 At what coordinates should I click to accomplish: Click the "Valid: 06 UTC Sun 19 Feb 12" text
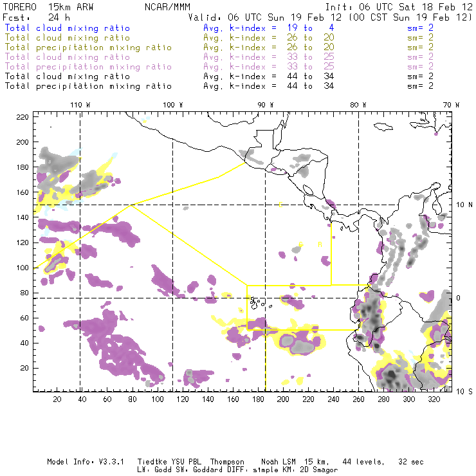point(265,17)
